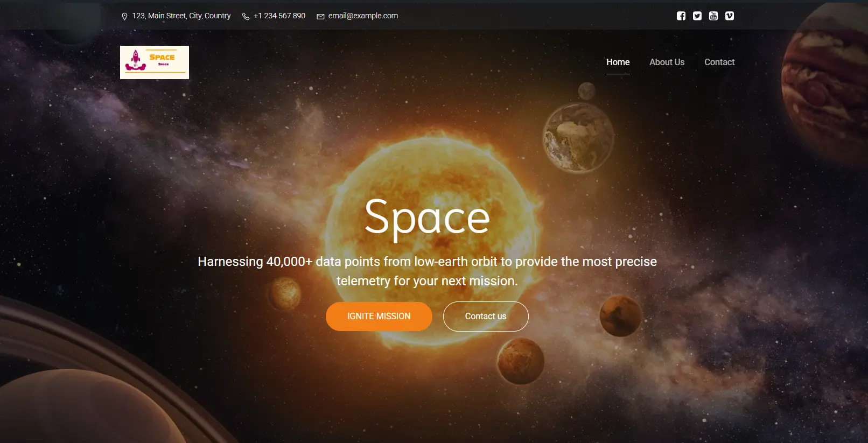Click the Space rocket logo
Image resolution: width=868 pixels, height=443 pixels.
[155, 62]
